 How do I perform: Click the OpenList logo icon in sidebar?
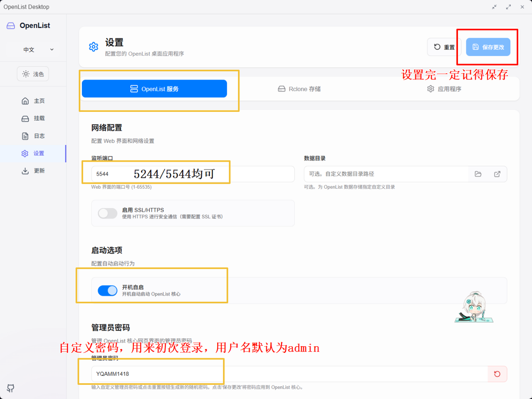coord(11,26)
